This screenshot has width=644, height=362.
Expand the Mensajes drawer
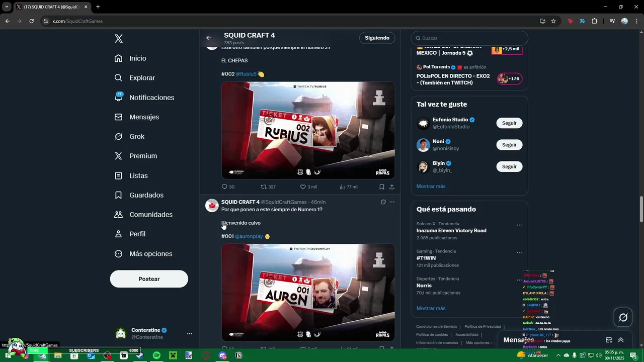point(621,340)
